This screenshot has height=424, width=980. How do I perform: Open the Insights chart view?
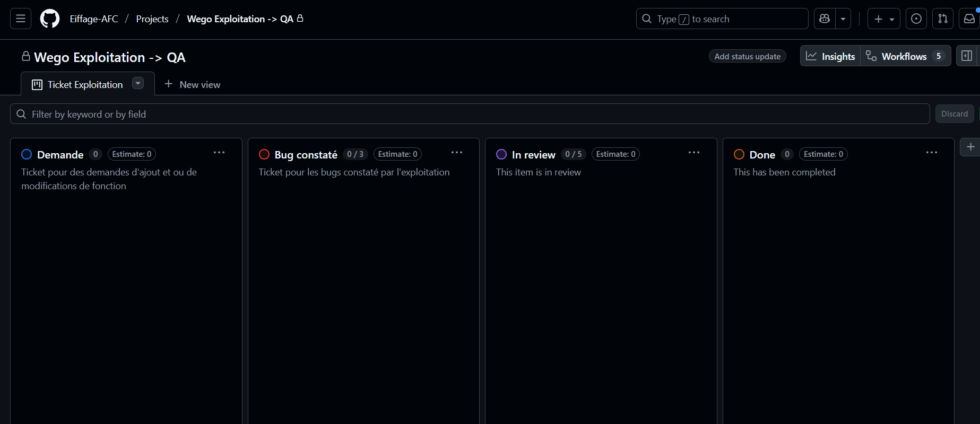coord(830,56)
